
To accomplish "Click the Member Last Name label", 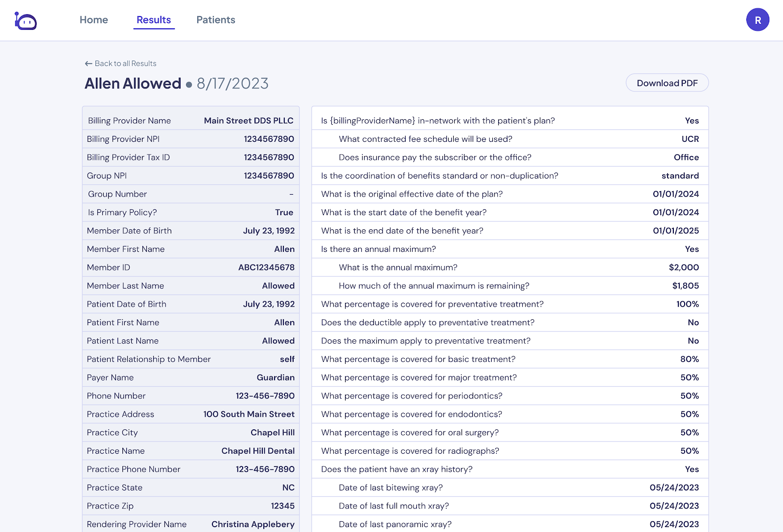I will click(125, 286).
